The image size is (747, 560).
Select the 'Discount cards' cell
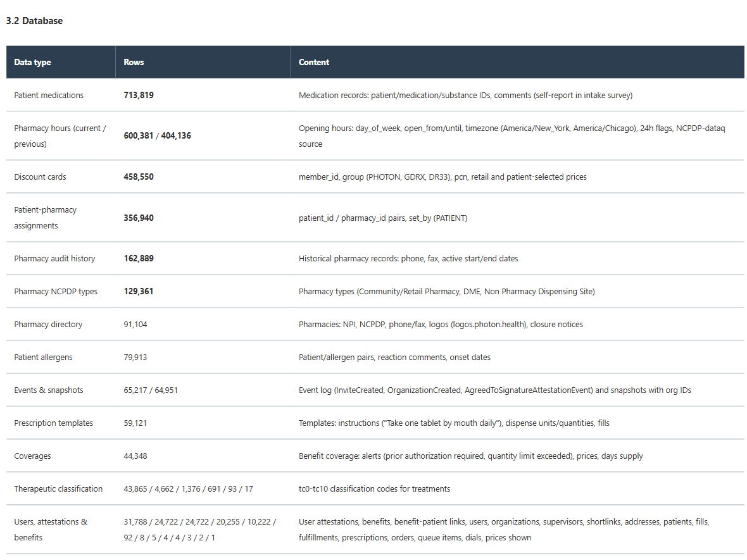40,177
